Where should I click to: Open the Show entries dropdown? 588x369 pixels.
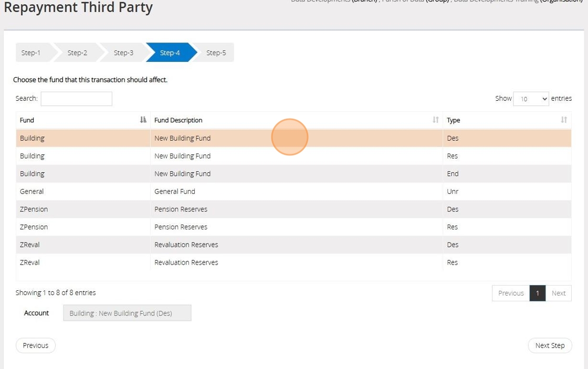click(x=531, y=99)
